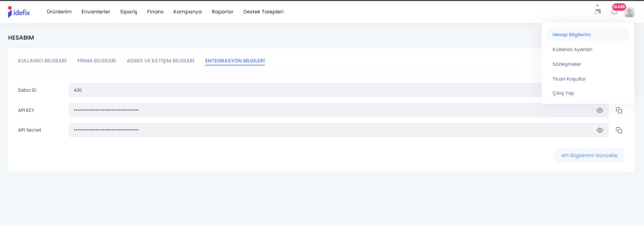Viewport: 644px width, 226px height.
Task: Open Destek Talepleri menu
Action: pos(263,12)
